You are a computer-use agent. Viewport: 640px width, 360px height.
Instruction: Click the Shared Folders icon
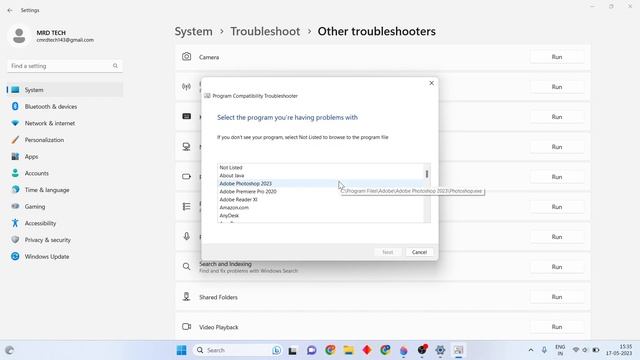(187, 297)
